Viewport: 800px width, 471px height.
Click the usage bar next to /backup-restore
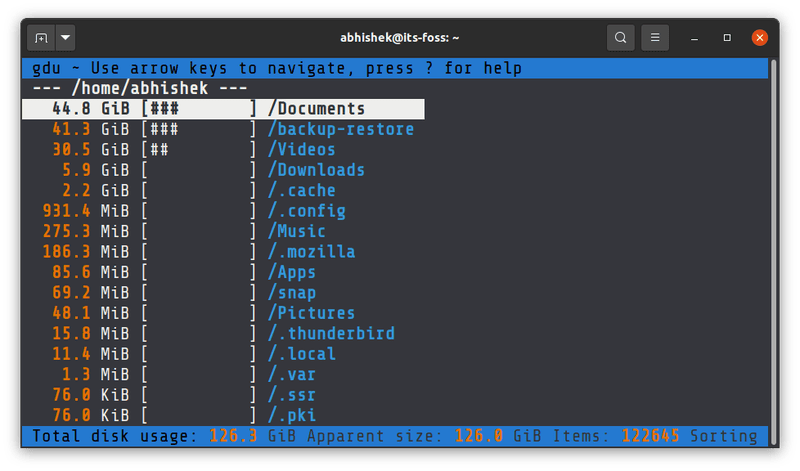pyautogui.click(x=199, y=129)
